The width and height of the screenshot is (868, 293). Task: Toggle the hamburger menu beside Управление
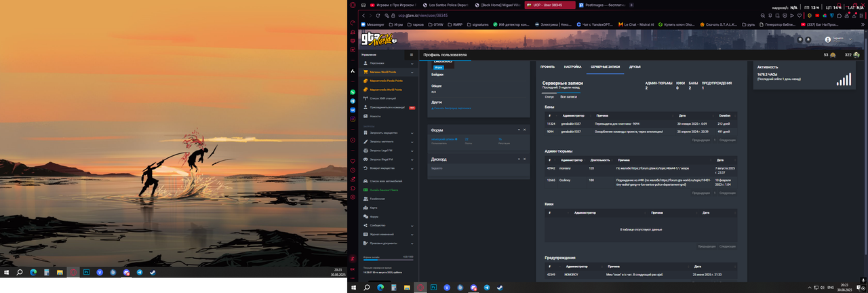(411, 54)
